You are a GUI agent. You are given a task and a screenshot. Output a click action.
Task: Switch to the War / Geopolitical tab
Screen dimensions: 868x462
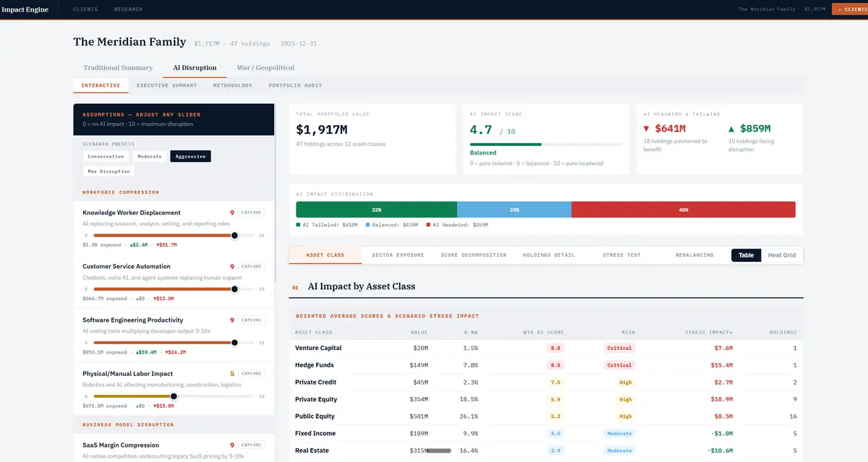[265, 68]
